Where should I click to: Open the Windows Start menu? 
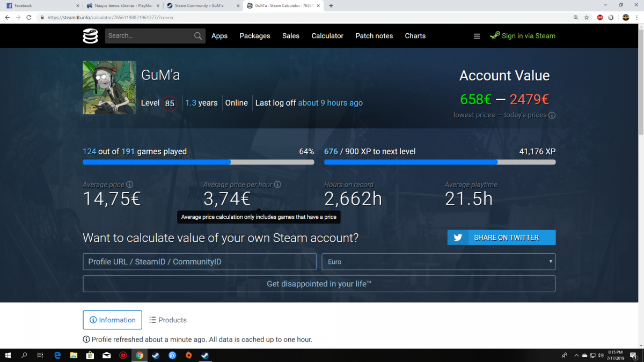(9, 355)
